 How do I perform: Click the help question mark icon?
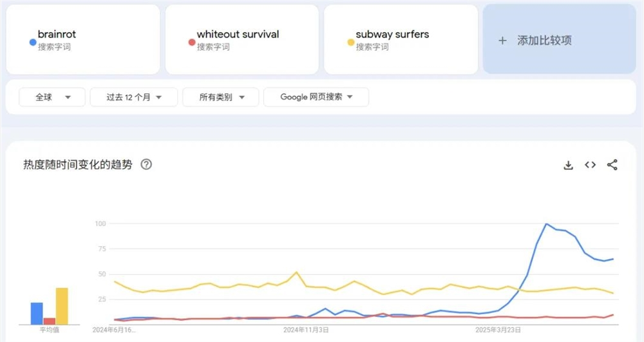pyautogui.click(x=146, y=165)
